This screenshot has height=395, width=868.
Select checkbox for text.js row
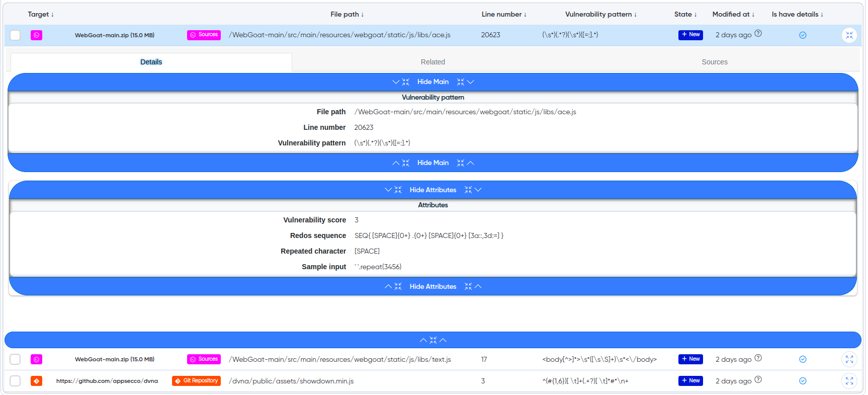[x=15, y=359]
